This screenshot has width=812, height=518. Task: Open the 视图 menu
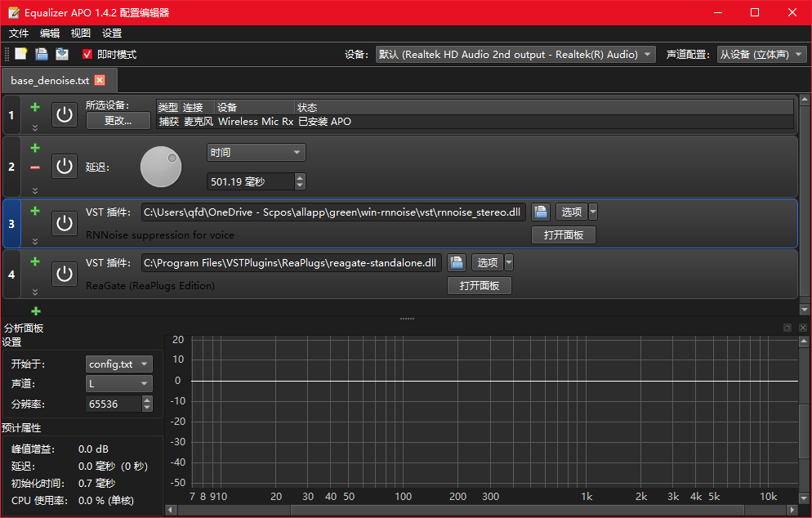pyautogui.click(x=81, y=33)
